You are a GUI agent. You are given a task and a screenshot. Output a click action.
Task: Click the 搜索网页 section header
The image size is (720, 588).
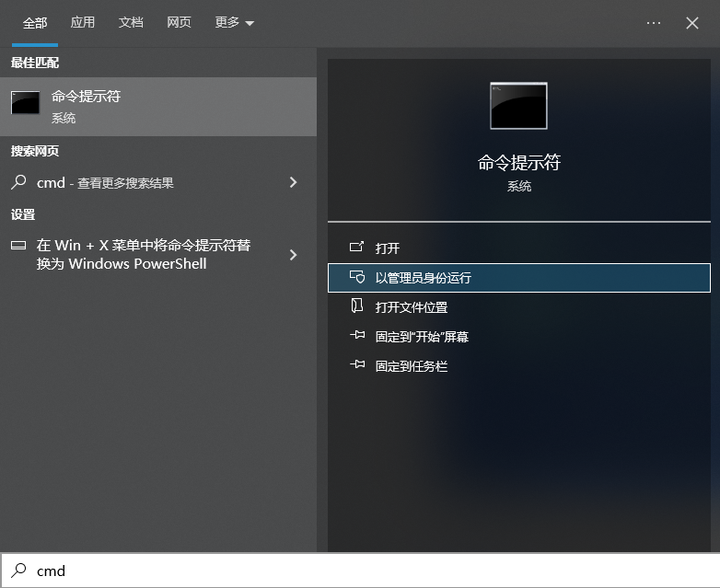coord(35,151)
